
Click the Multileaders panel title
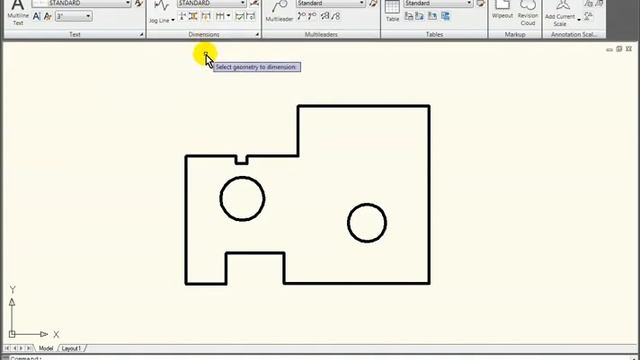coord(321,35)
